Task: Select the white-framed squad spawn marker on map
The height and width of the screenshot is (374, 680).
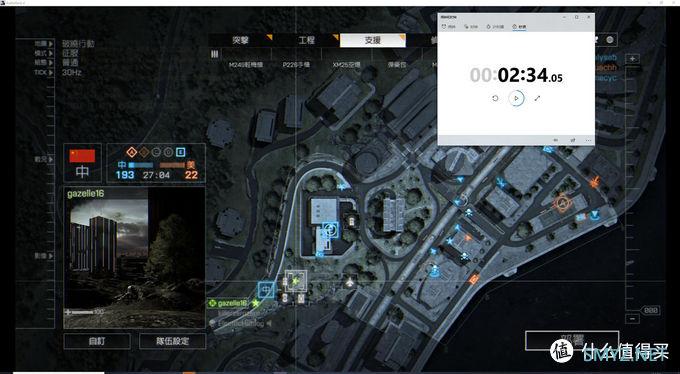Action: tap(296, 281)
